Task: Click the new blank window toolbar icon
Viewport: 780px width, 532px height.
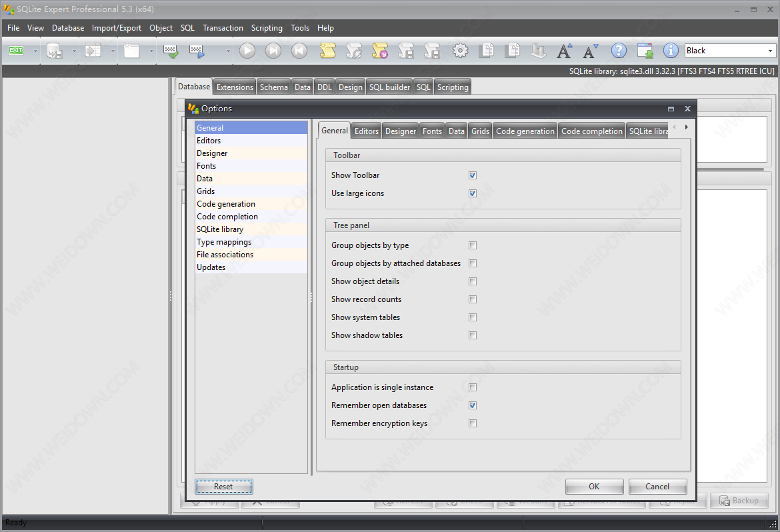Action: [131, 50]
